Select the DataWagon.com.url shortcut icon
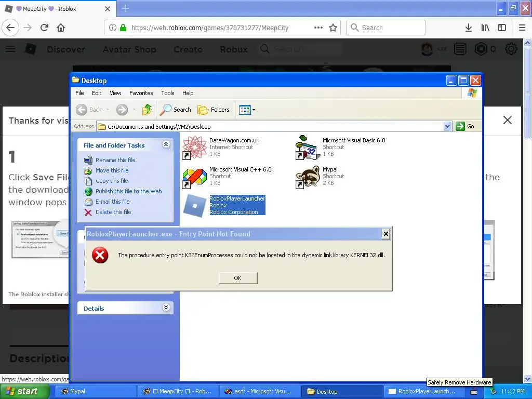 [x=194, y=147]
